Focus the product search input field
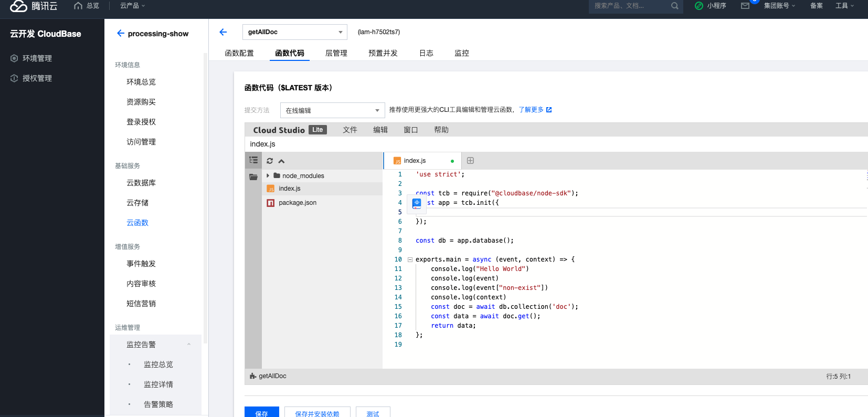868x417 pixels. click(x=630, y=6)
